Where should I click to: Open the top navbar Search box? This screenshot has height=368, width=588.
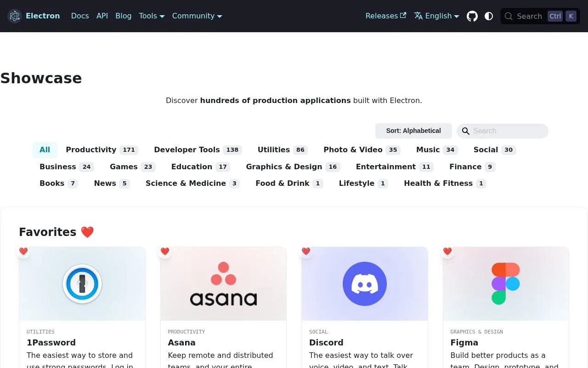pyautogui.click(x=540, y=16)
